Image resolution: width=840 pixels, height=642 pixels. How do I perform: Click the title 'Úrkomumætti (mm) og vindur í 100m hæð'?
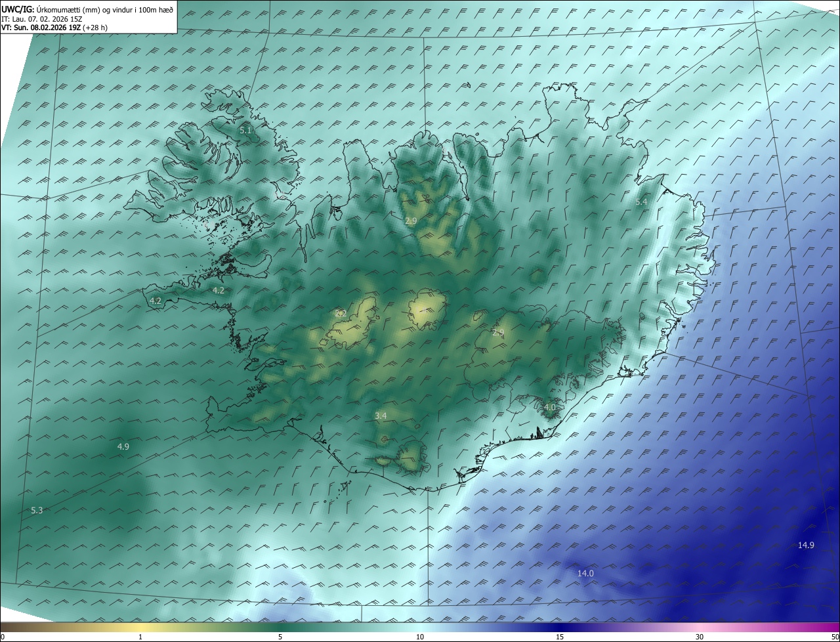click(105, 9)
